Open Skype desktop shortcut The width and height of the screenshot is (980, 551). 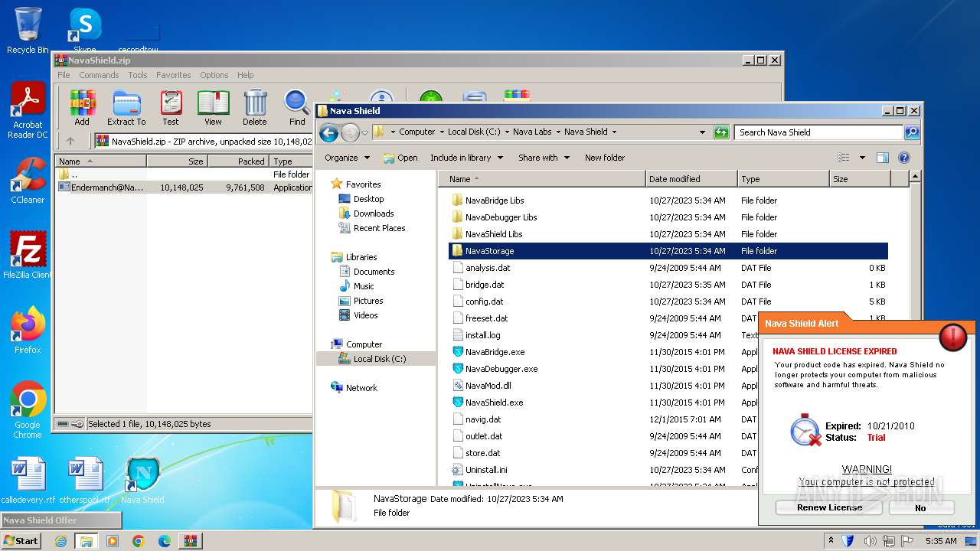pyautogui.click(x=85, y=31)
